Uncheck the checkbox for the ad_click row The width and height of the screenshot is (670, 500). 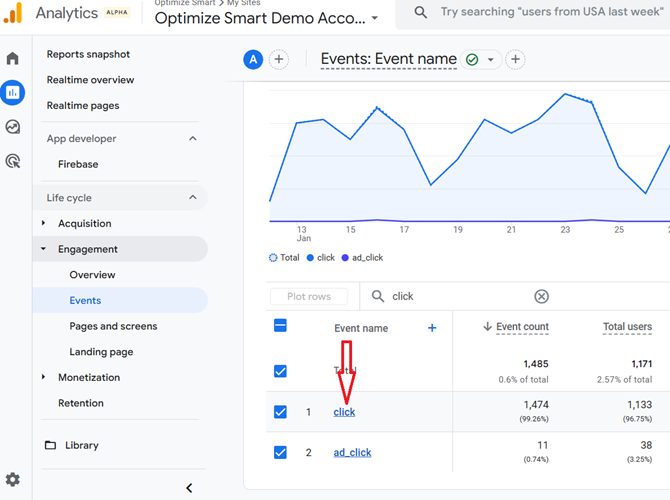tap(280, 452)
